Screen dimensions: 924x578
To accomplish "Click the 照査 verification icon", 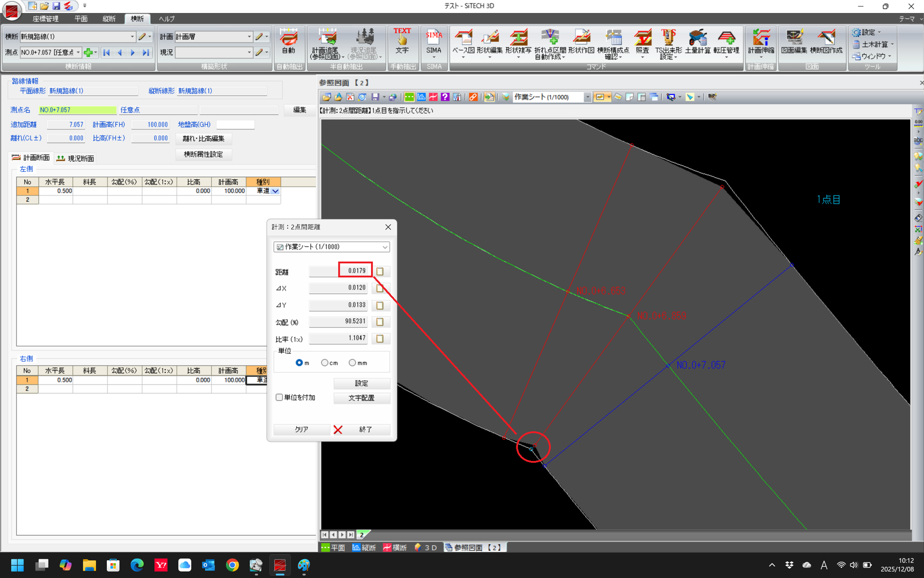I will 642,41.
